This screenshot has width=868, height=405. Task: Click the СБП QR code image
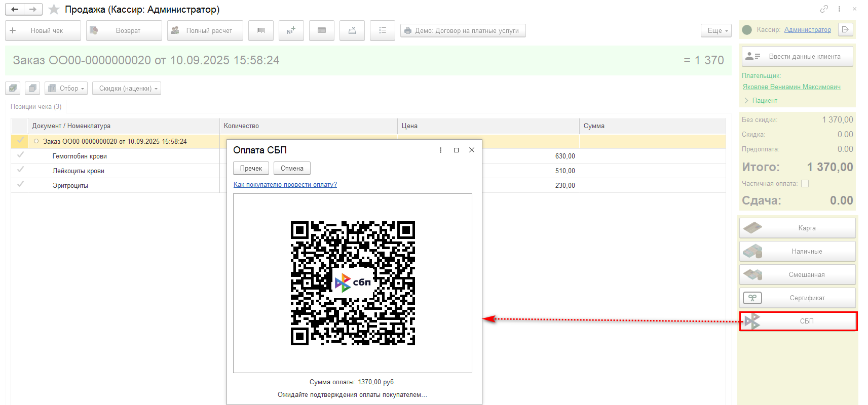353,283
